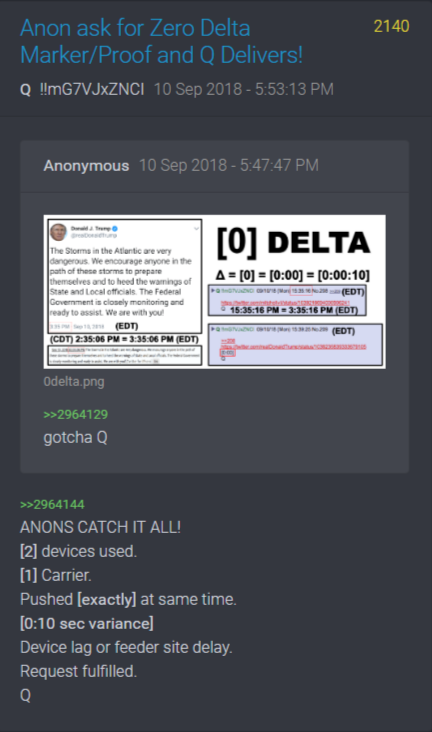432x732 pixels.
Task: Select the Q author name in header
Action: click(x=26, y=89)
